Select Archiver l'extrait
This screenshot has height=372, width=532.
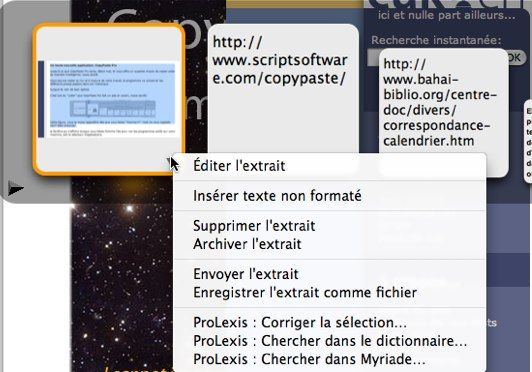(329, 244)
